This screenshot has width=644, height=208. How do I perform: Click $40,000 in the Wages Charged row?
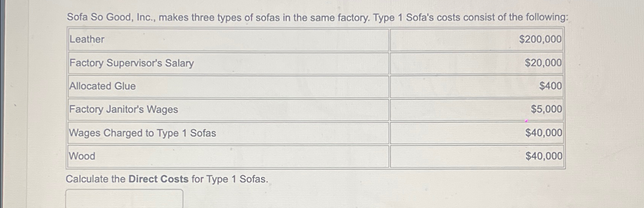click(x=544, y=133)
